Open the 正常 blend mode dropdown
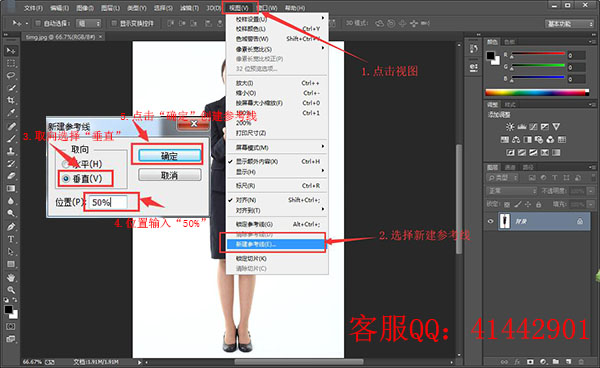The height and width of the screenshot is (368, 600). 512,191
